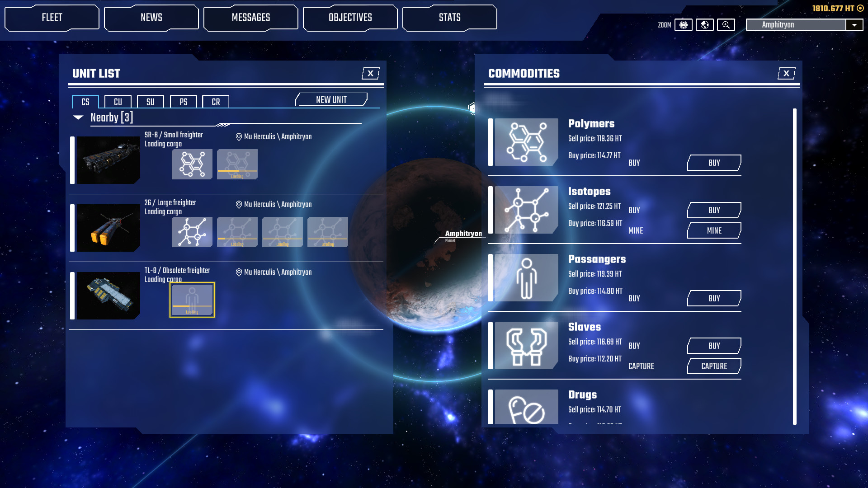The width and height of the screenshot is (868, 488).
Task: Click first isotopes cargo slot on 2G freighter
Action: (192, 232)
